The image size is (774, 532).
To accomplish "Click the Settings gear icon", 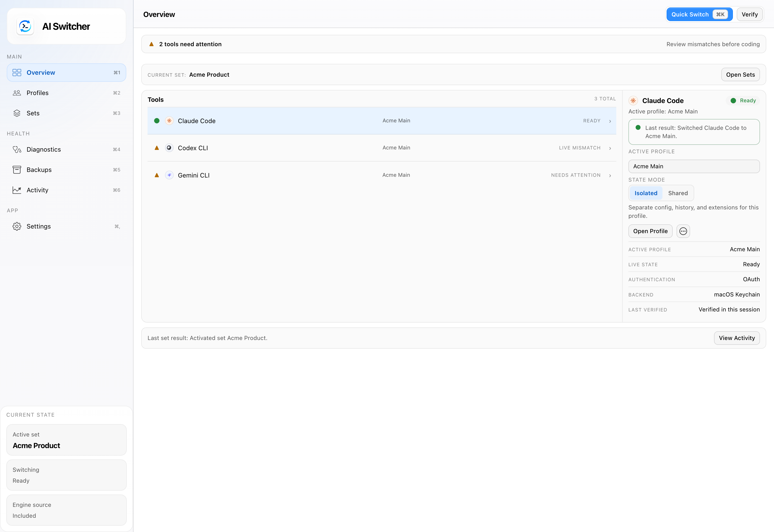I will (17, 226).
